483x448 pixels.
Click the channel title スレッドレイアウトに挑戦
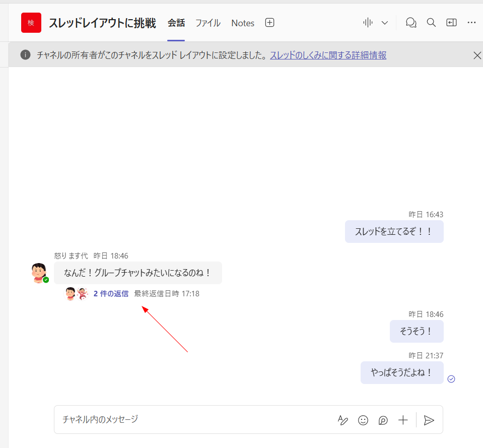[103, 23]
